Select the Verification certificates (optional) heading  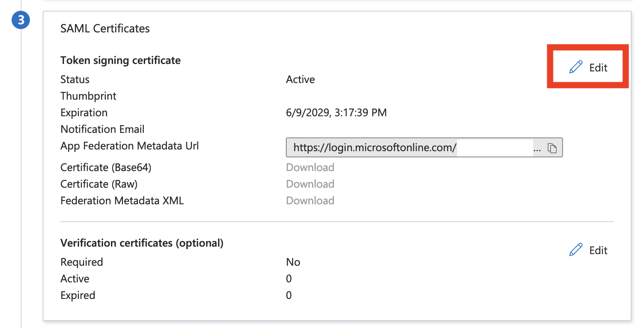[x=142, y=243]
